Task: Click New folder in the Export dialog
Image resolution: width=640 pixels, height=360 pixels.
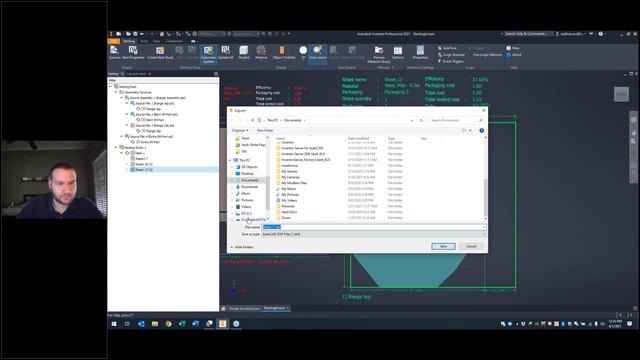Action: [265, 131]
